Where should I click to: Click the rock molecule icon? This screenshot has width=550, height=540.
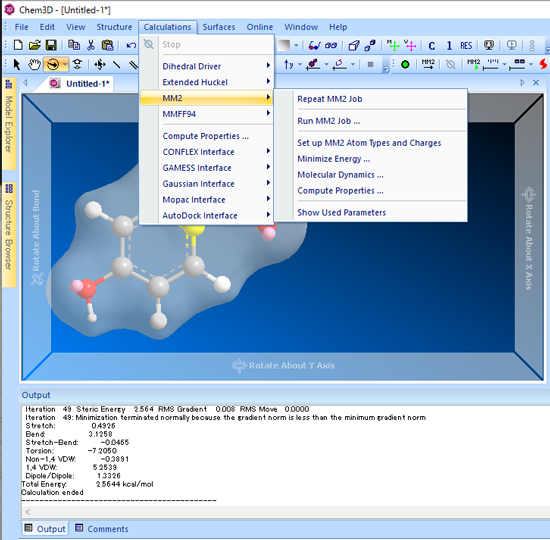point(313,65)
